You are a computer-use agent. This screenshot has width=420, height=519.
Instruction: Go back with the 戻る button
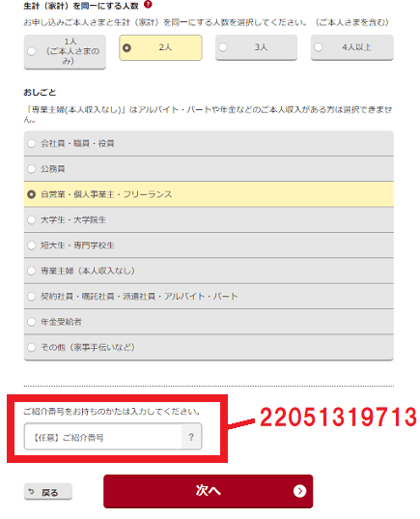(48, 492)
